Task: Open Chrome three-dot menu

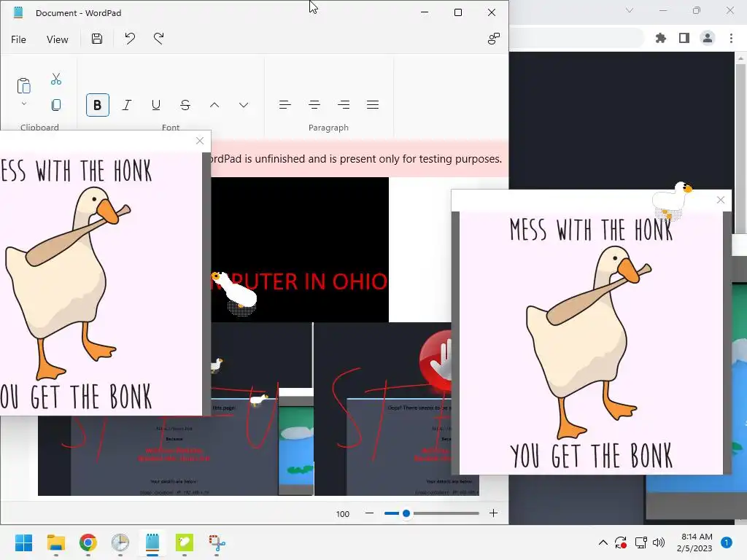Action: [x=731, y=38]
